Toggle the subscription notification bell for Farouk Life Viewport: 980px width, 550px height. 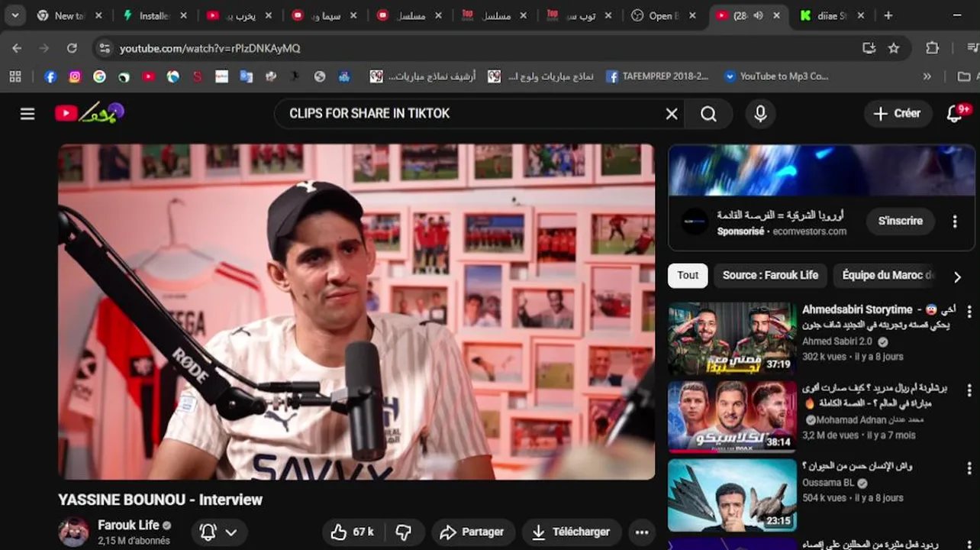coord(218,532)
